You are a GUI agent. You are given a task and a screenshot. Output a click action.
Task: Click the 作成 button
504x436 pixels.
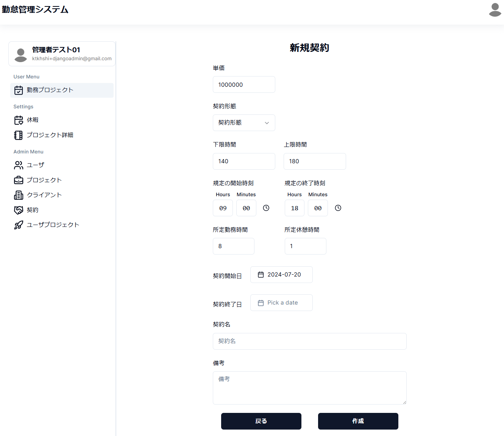coord(358,421)
